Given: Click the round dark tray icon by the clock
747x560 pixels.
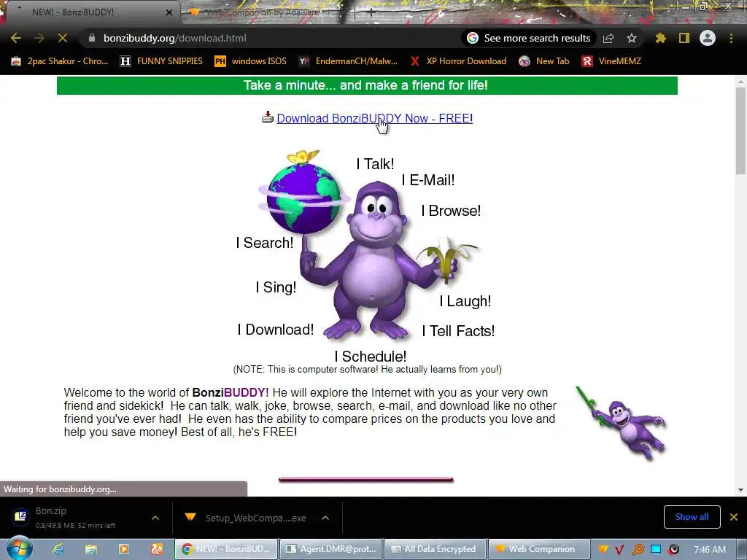Looking at the screenshot, I should [673, 550].
